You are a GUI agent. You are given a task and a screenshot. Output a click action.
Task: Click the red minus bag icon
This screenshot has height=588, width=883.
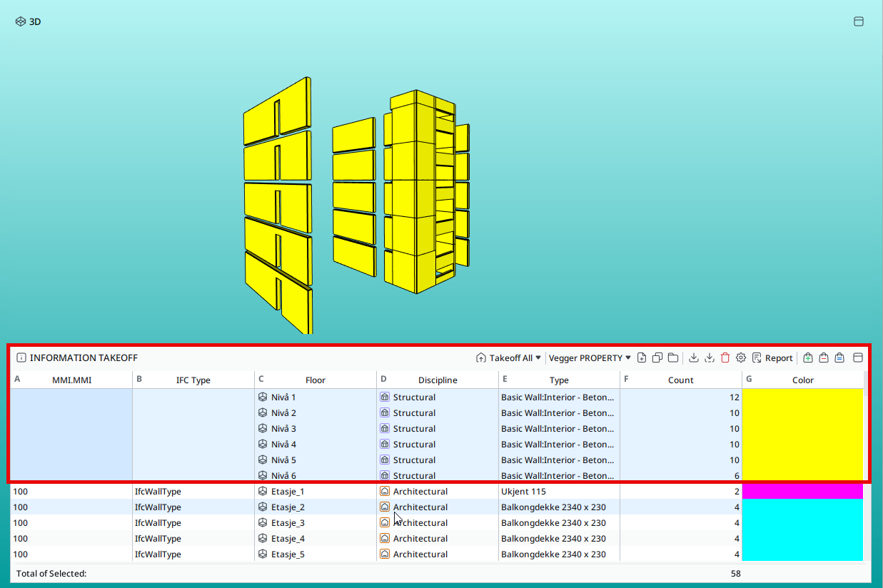[x=824, y=358]
